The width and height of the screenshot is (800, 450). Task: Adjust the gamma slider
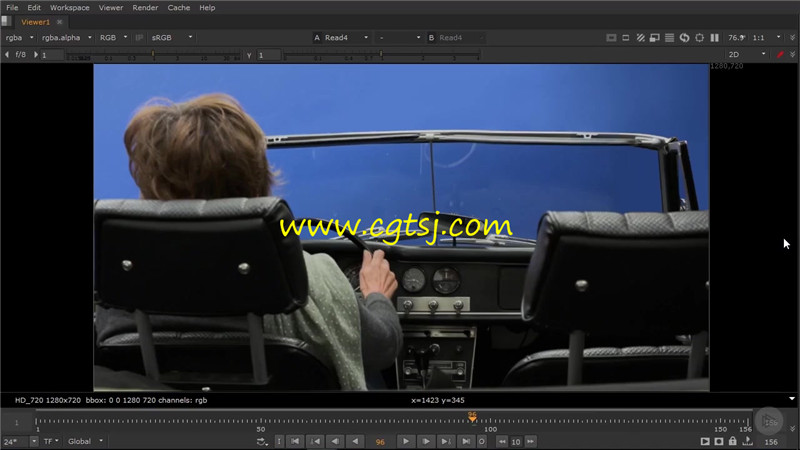click(x=381, y=55)
